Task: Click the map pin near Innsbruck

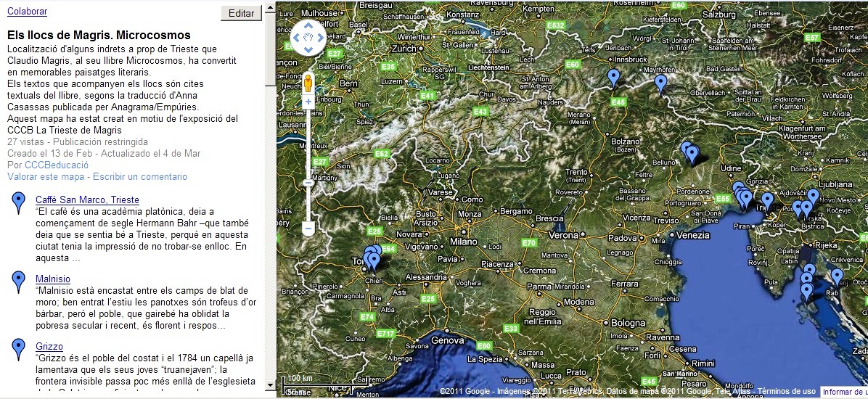Action: point(614,77)
